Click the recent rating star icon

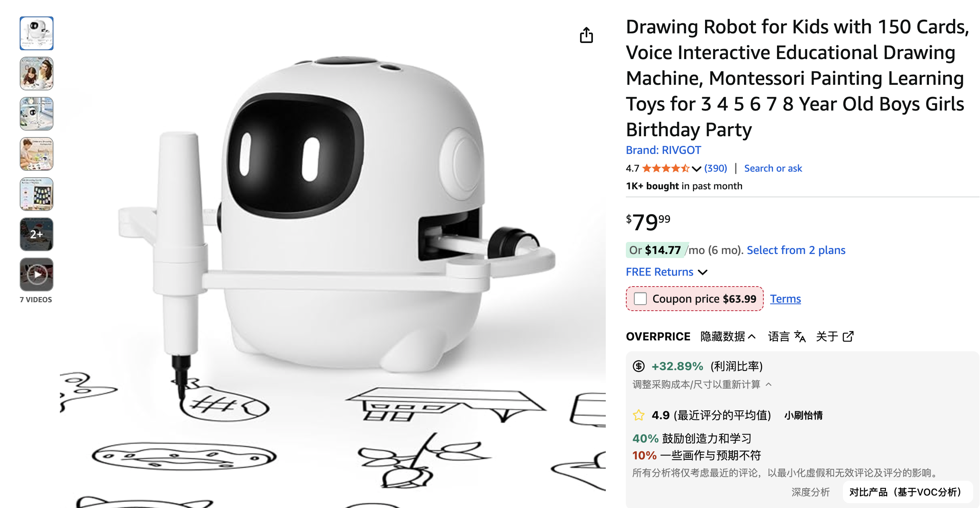638,415
